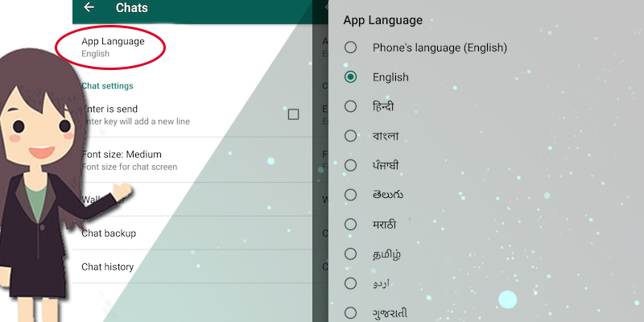Choose the Punjabi (ਪੰਜਾਬੀ) radio option
The image size is (644, 322).
(x=350, y=165)
